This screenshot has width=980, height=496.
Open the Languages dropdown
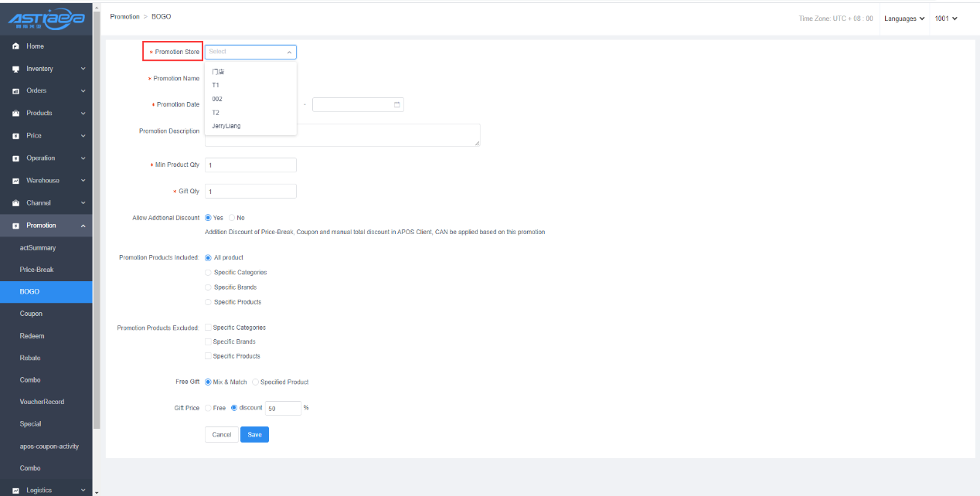pos(904,19)
